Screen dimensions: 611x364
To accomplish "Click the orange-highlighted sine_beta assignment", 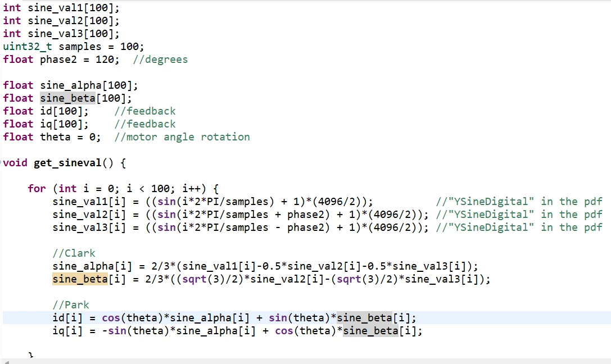I will [80, 279].
